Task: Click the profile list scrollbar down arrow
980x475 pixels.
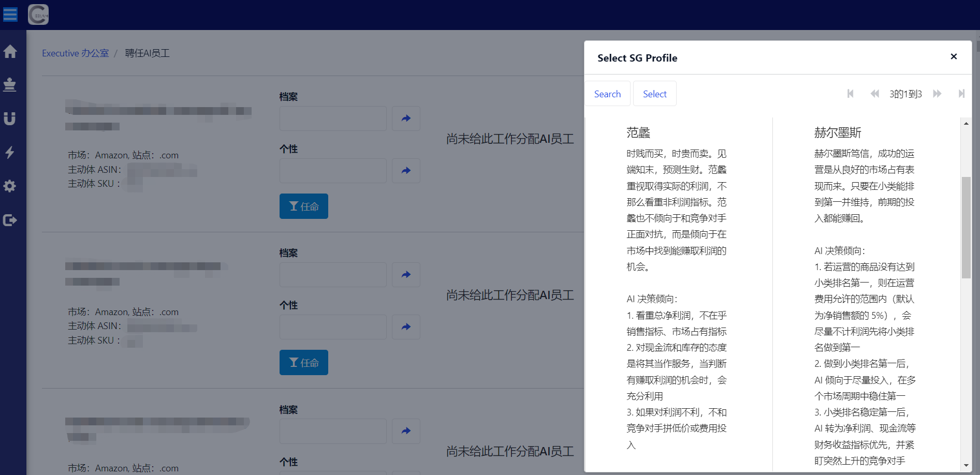Action: (966, 466)
